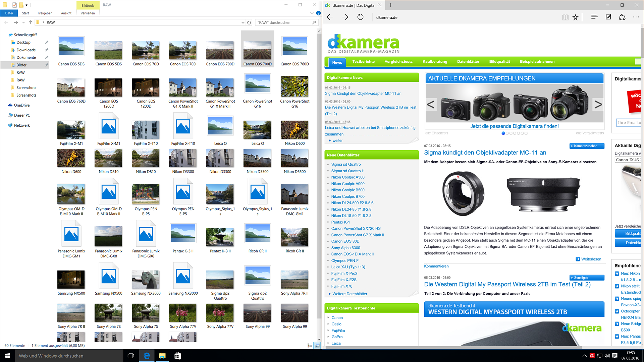Open the Weiterlesen link under Sigma article
The height and width of the screenshot is (362, 644).
tap(591, 259)
